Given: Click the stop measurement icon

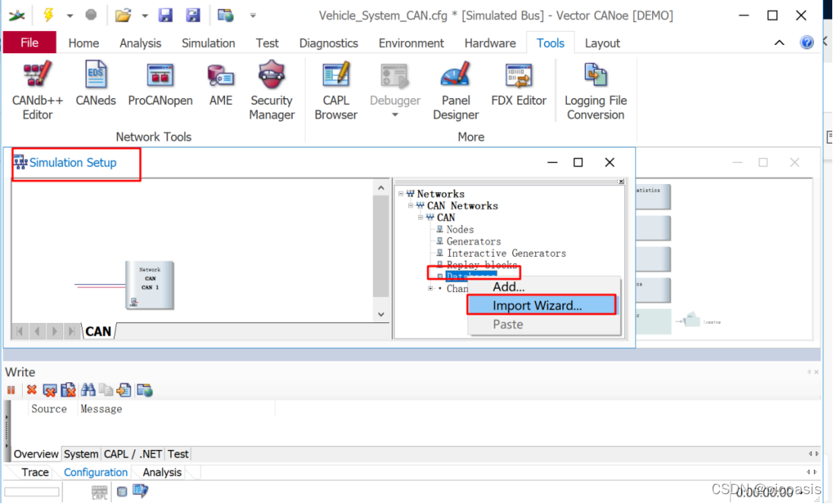Looking at the screenshot, I should point(91,15).
